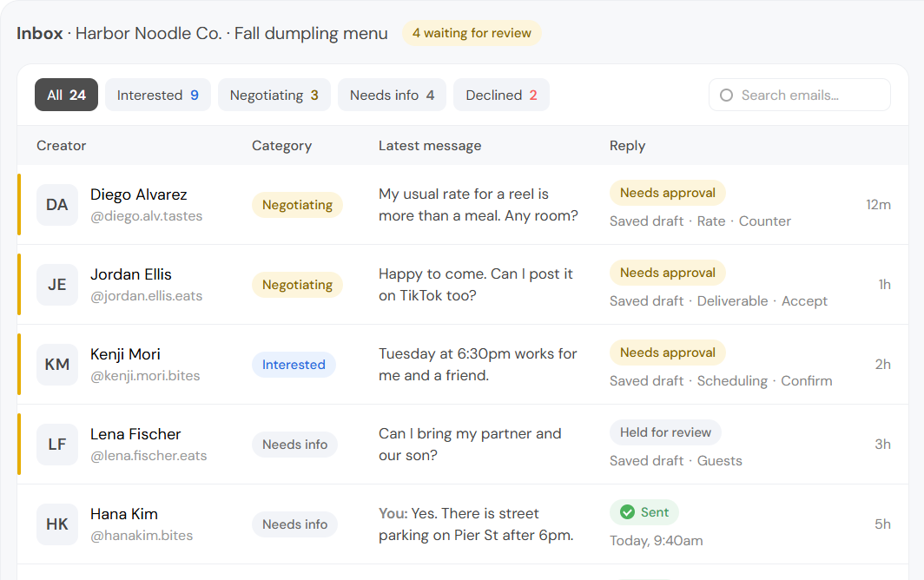Select the All 24 tab
Image resolution: width=924 pixels, height=580 pixels.
coord(67,95)
